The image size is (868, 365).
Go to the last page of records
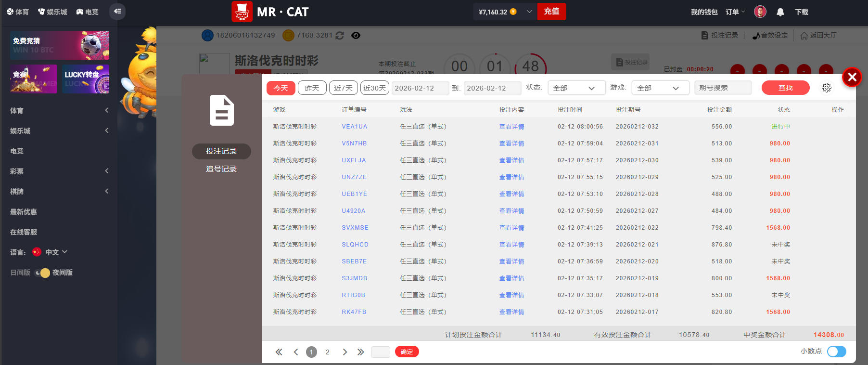361,352
